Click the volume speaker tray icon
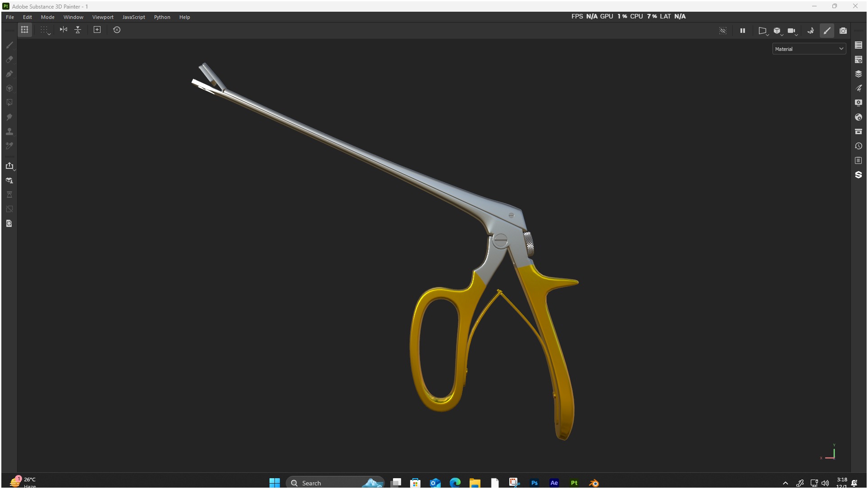This screenshot has width=868, height=489. tap(825, 483)
